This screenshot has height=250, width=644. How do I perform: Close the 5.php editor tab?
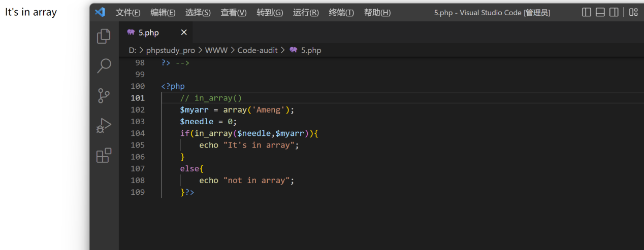(x=184, y=32)
